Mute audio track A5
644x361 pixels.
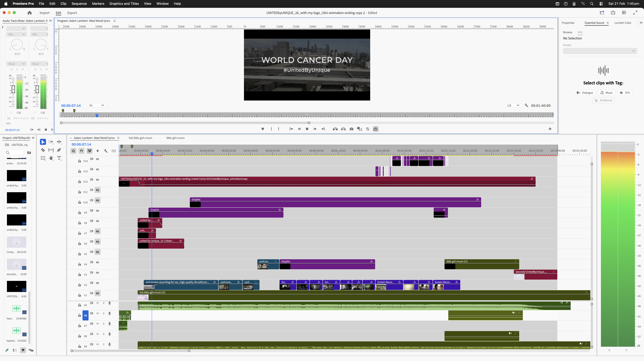(x=97, y=303)
